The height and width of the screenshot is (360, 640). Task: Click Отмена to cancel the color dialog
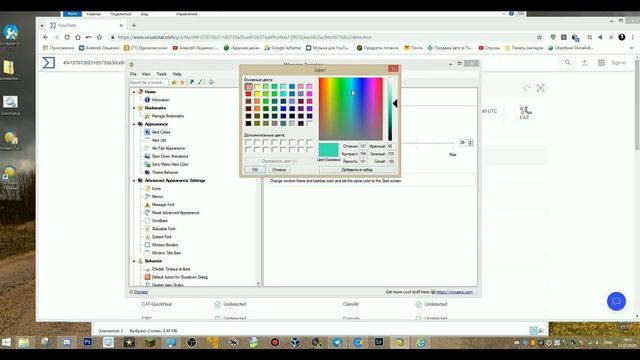click(279, 169)
